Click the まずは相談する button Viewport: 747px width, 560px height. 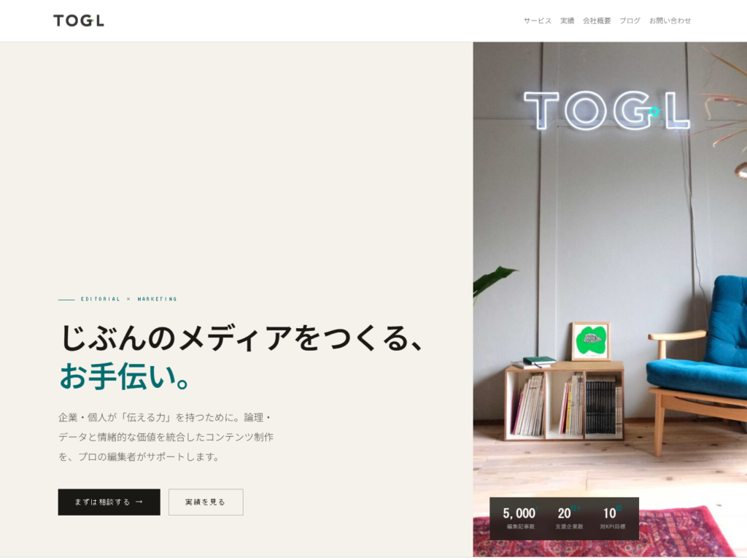pyautogui.click(x=109, y=502)
